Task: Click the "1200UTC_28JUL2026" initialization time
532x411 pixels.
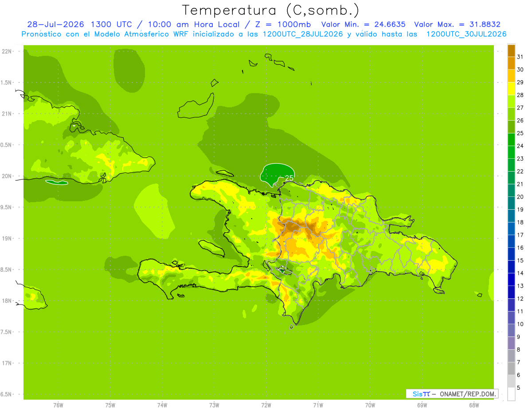Action: pyautogui.click(x=302, y=34)
